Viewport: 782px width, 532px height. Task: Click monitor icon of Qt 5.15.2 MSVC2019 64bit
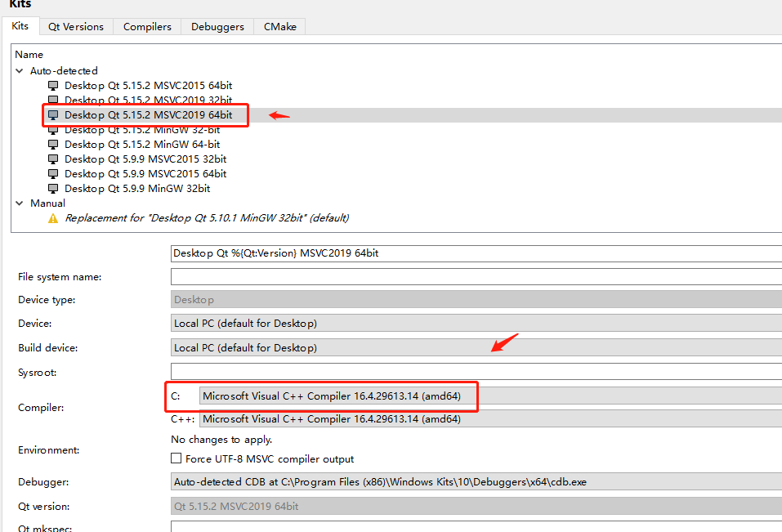pos(53,115)
